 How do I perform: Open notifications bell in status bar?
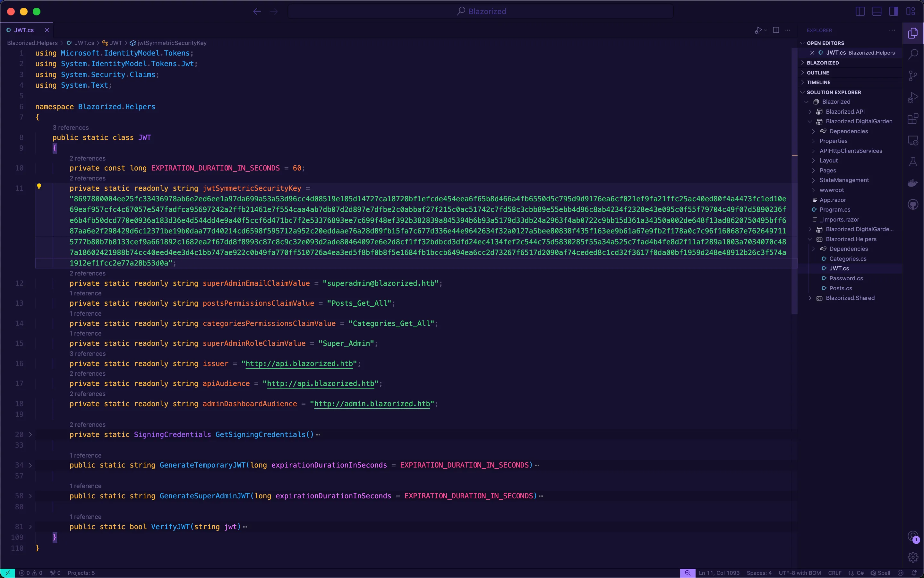pyautogui.click(x=914, y=573)
